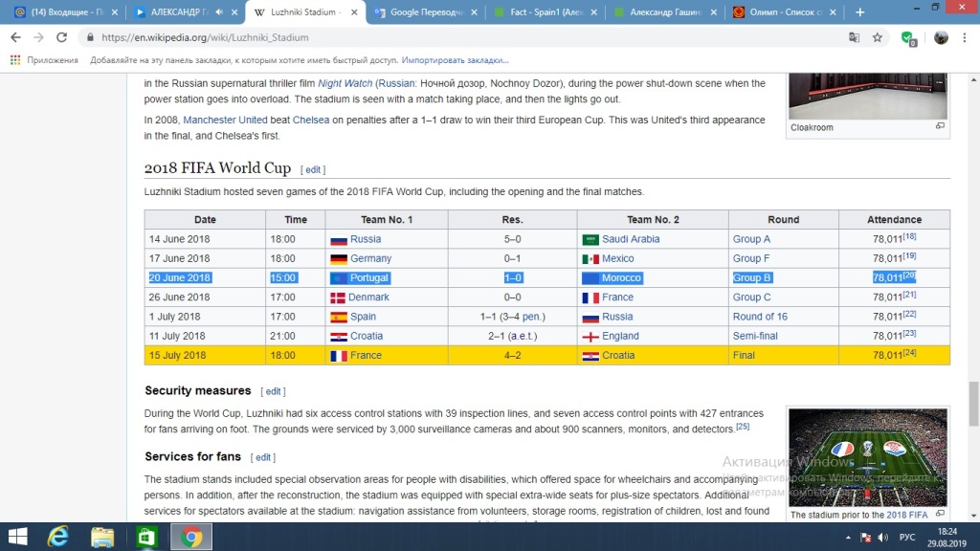Open the Mexico team link
Screen dimensions: 980x551
pyautogui.click(x=617, y=258)
